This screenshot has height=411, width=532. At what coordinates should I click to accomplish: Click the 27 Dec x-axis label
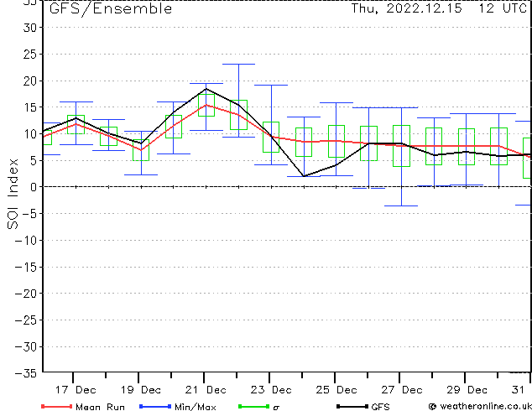(402, 390)
